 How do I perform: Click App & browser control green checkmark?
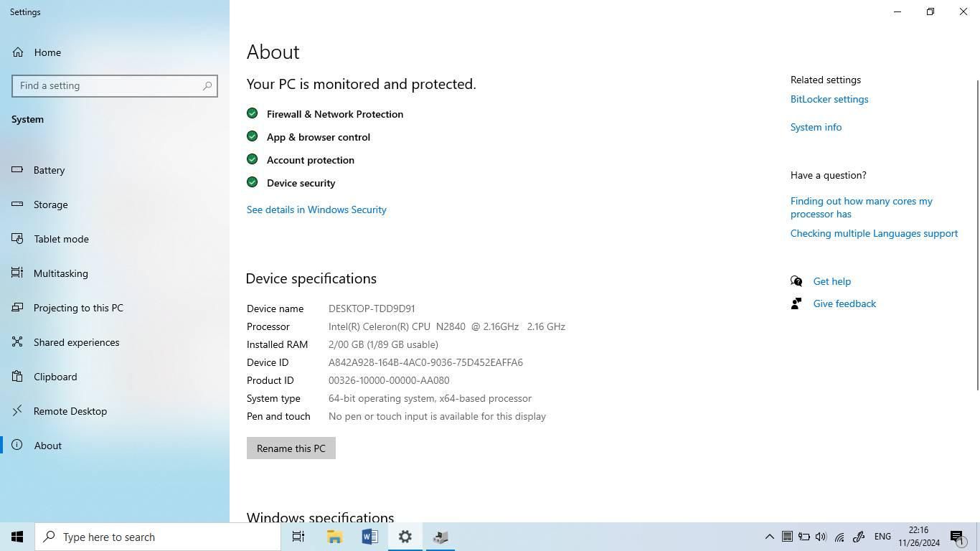252,136
